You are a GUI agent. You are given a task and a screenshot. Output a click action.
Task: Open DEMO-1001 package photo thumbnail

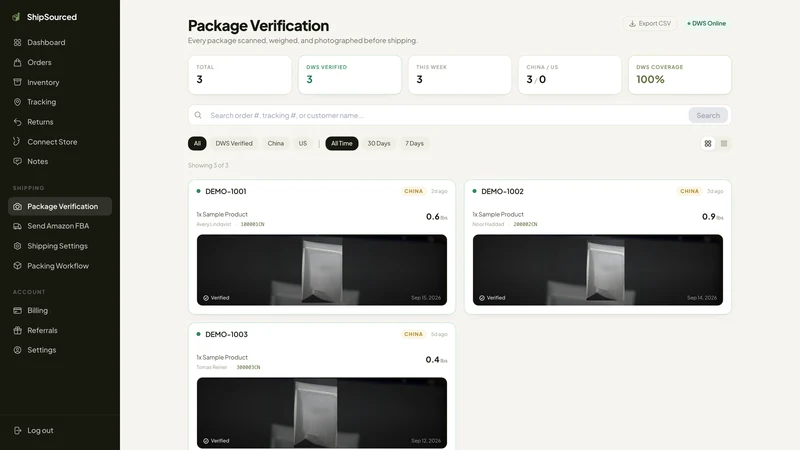coord(322,270)
